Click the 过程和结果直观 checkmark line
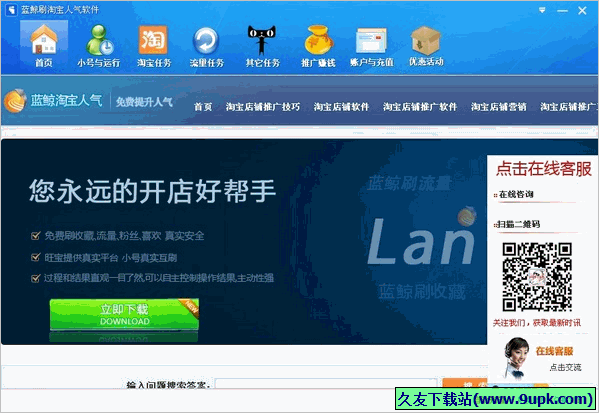Screen dimensions: 599x413 click(x=152, y=278)
